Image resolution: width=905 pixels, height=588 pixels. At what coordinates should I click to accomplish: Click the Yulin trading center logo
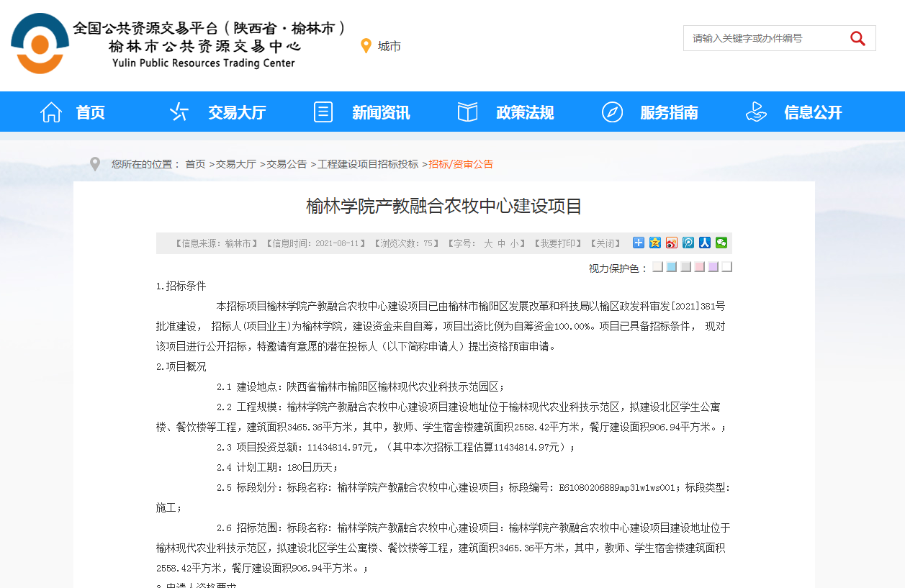[40, 43]
